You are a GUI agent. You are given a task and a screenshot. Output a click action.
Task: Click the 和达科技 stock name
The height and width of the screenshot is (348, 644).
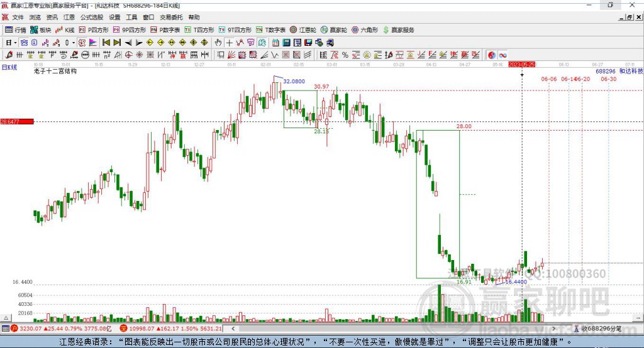coord(631,72)
